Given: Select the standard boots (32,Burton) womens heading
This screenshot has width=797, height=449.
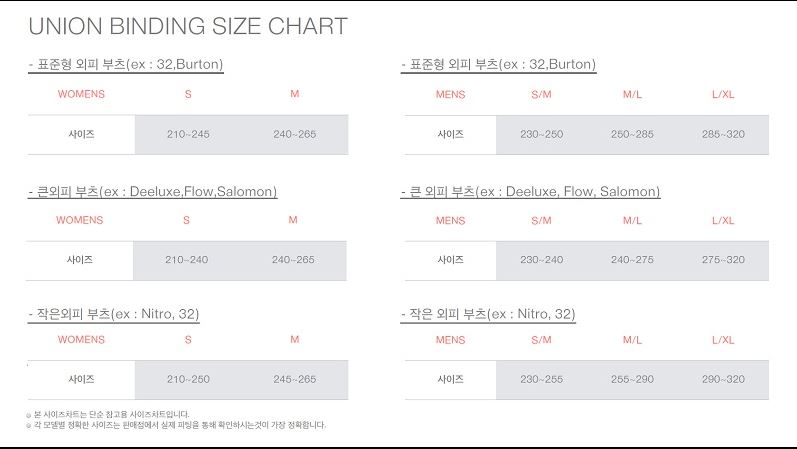Looking at the screenshot, I should pos(126,65).
